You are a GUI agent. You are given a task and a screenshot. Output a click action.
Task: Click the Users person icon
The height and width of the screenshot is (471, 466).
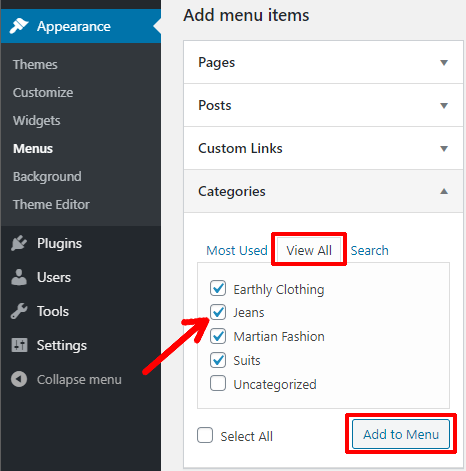[19, 277]
